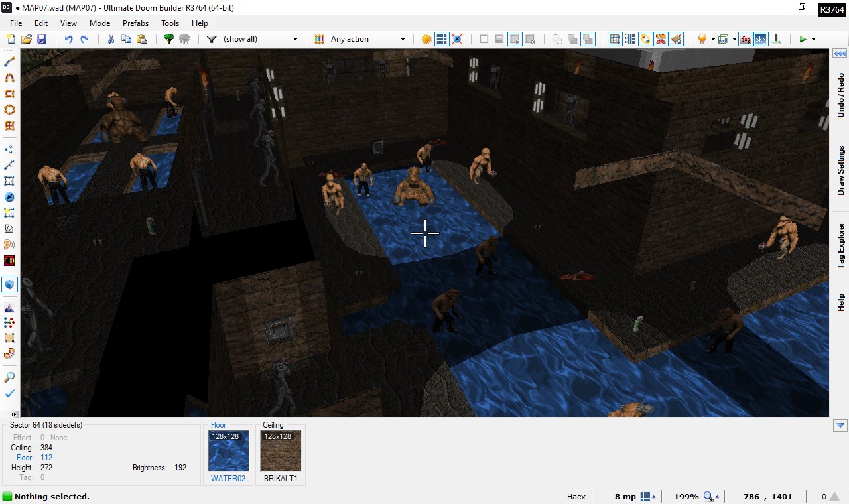Screen dimensions: 849x504
Task: Click the Hacx game label in status bar
Action: (x=576, y=497)
